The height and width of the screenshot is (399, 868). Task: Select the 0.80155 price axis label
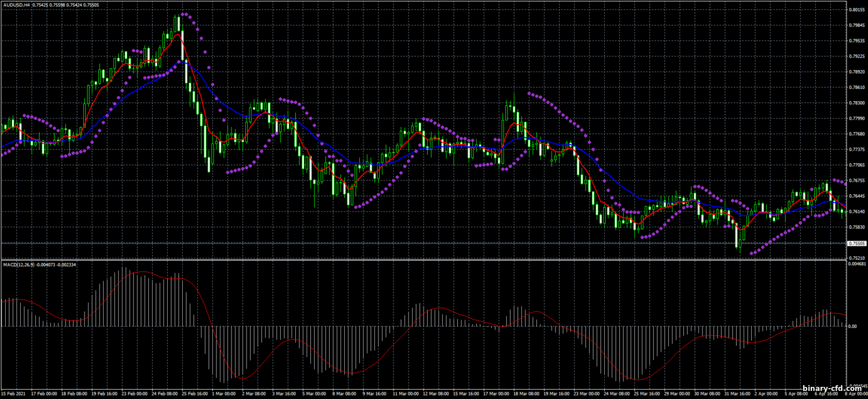click(x=857, y=10)
